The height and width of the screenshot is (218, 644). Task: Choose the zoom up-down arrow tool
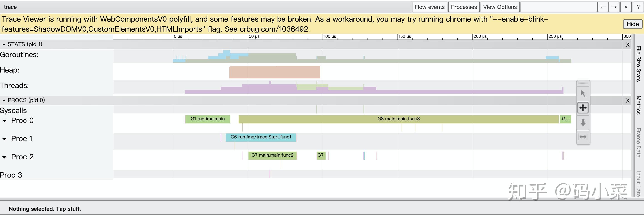click(583, 122)
